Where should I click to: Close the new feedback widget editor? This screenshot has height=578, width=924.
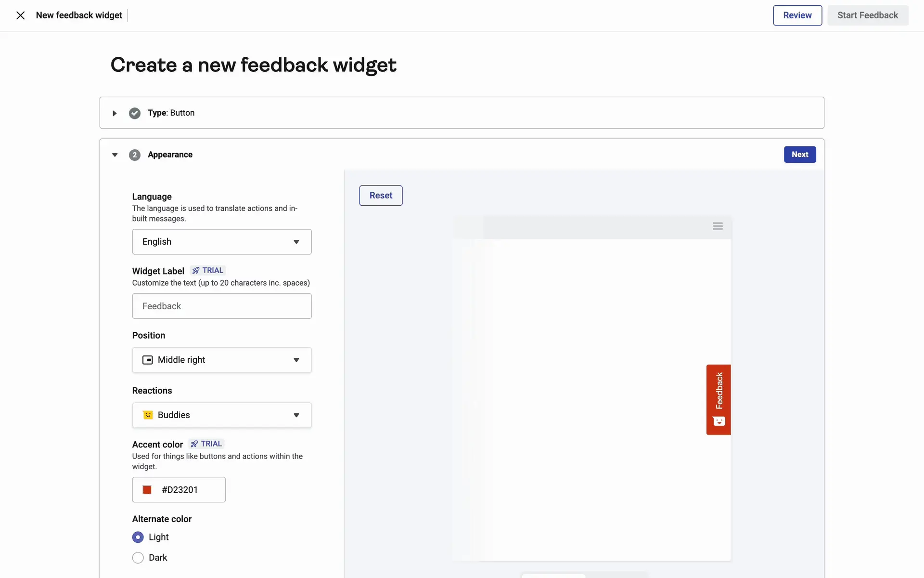pos(20,15)
